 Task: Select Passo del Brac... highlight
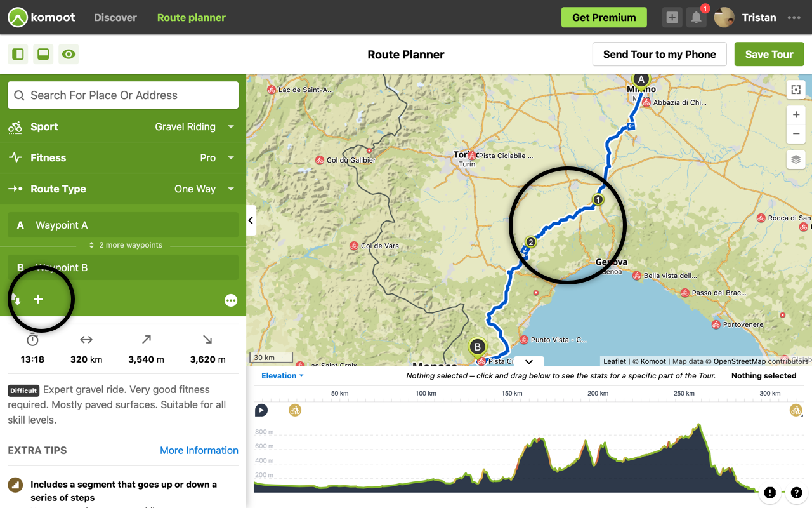(714, 293)
